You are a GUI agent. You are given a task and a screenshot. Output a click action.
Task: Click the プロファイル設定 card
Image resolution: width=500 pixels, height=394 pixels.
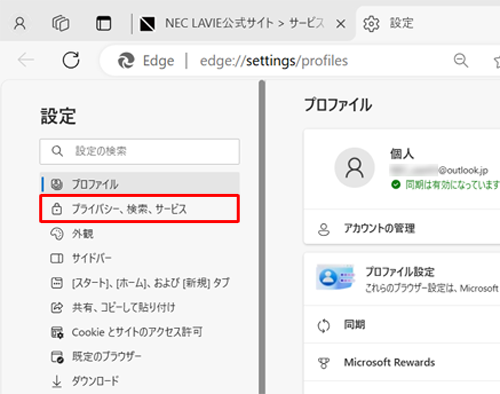402,279
